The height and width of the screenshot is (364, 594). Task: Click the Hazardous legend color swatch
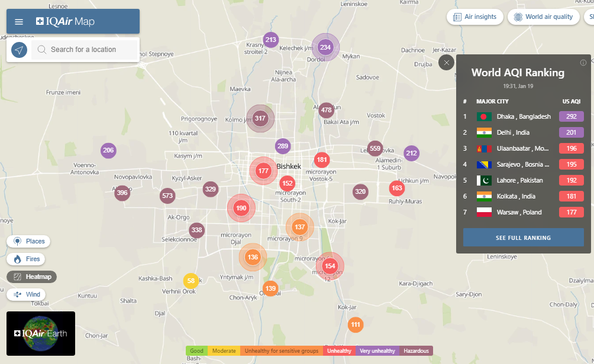tap(416, 351)
